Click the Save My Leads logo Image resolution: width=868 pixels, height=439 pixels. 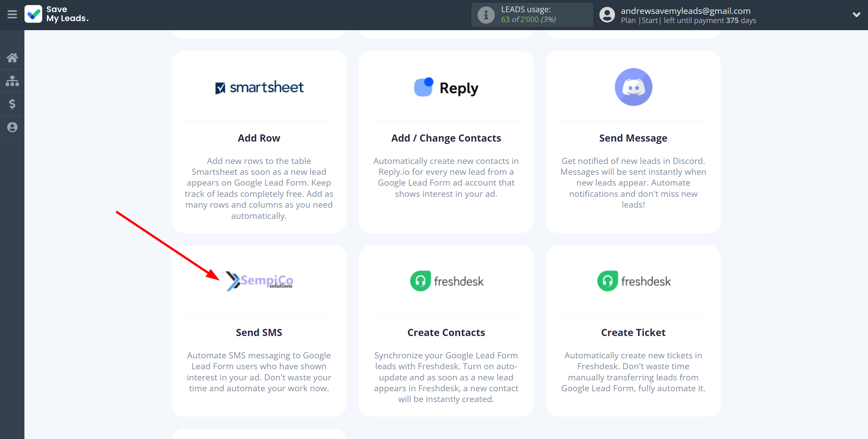(x=57, y=14)
